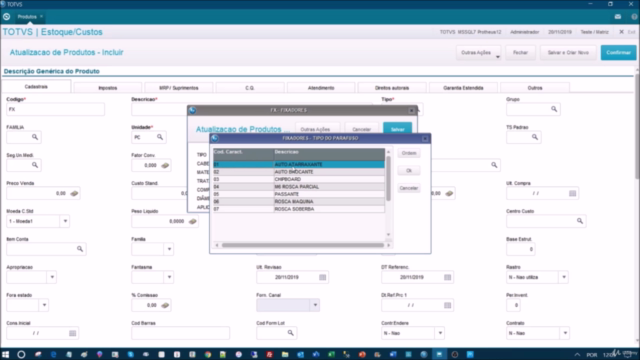Click the Item Conta lookup magnifier
This screenshot has width=640, height=360.
(x=80, y=249)
